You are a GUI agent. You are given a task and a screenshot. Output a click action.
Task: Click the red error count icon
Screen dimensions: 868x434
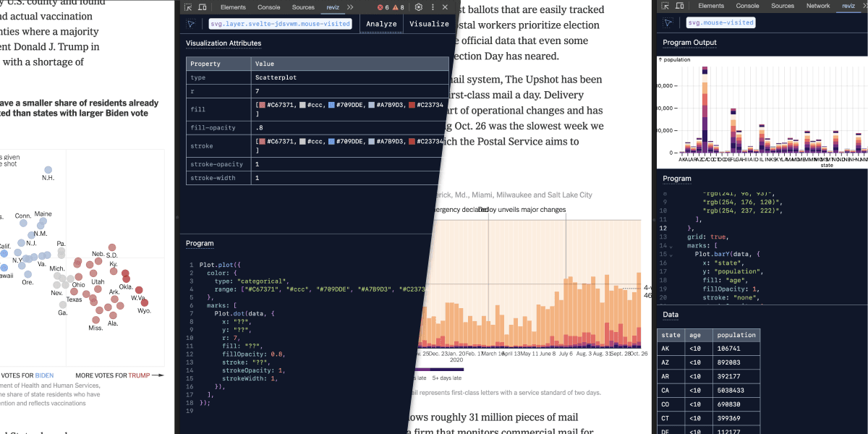tap(380, 7)
